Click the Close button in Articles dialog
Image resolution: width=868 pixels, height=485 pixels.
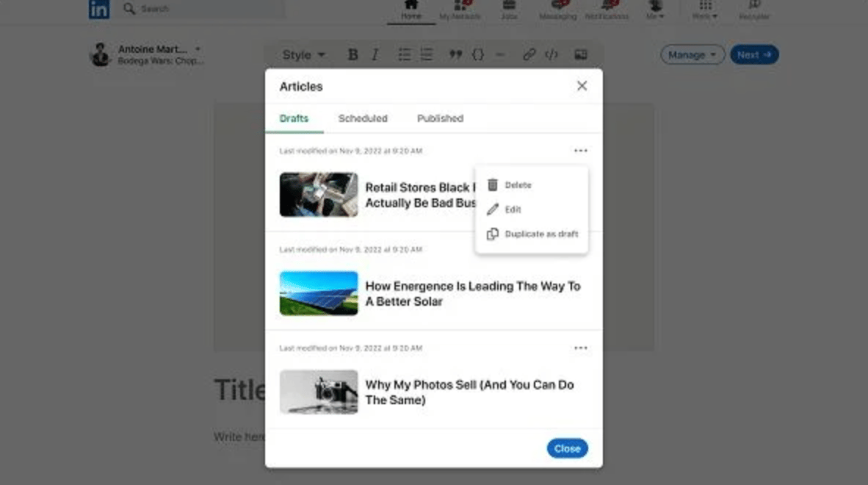coord(568,448)
